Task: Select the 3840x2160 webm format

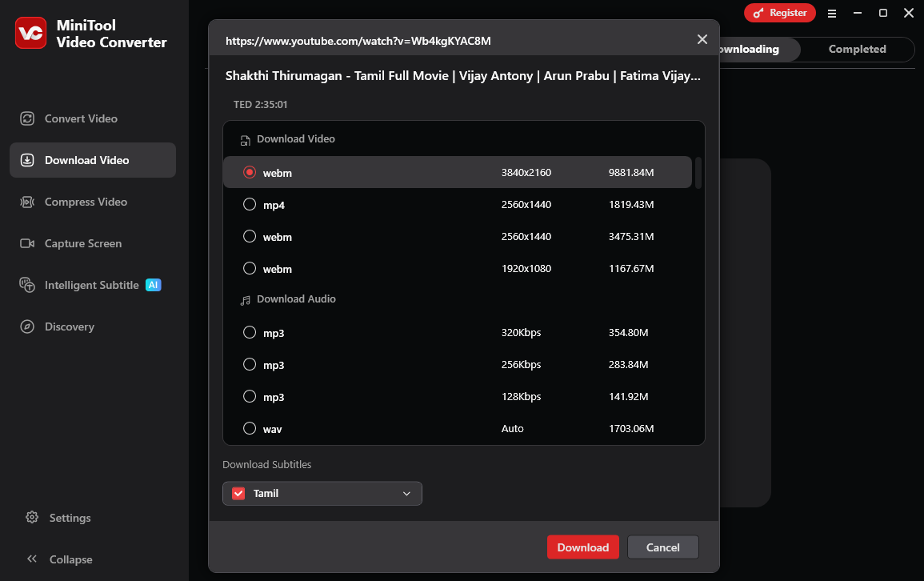Action: pyautogui.click(x=249, y=171)
